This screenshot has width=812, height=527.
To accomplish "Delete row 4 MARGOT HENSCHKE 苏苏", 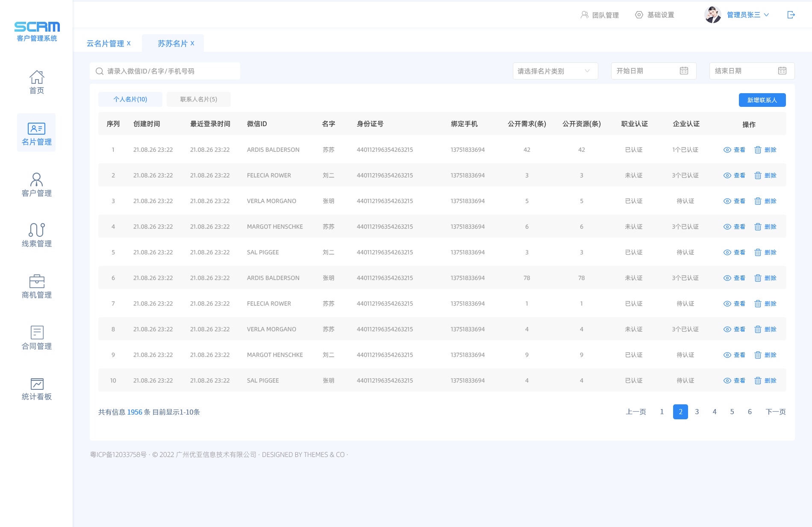I will tap(765, 227).
